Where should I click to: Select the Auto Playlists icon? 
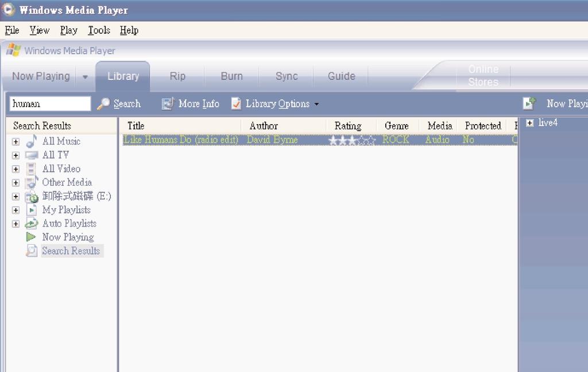32,223
